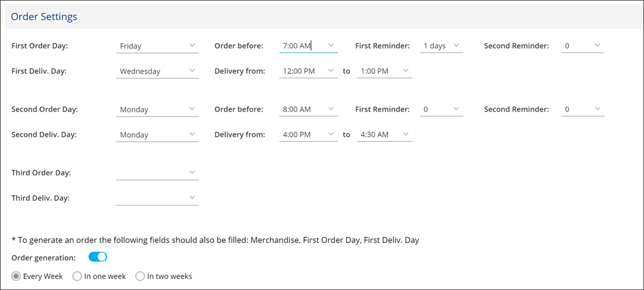Open Second Reminder dropdown in second order row
This screenshot has width=644, height=290.
[583, 110]
